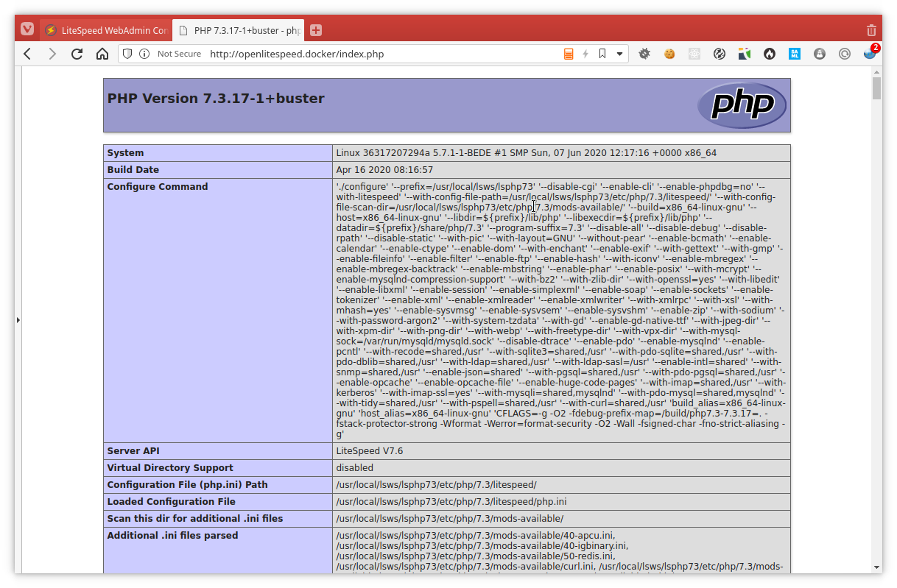Click the globe extension icon with badge 2
The height and width of the screenshot is (588, 897).
[868, 54]
